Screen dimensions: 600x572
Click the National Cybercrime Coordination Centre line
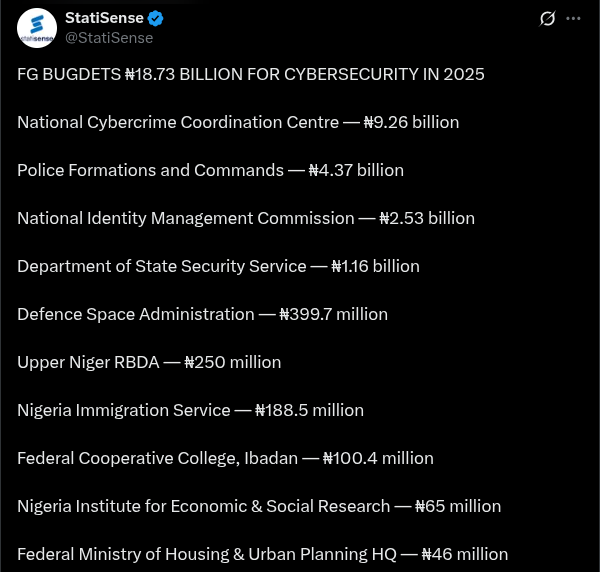coord(238,122)
